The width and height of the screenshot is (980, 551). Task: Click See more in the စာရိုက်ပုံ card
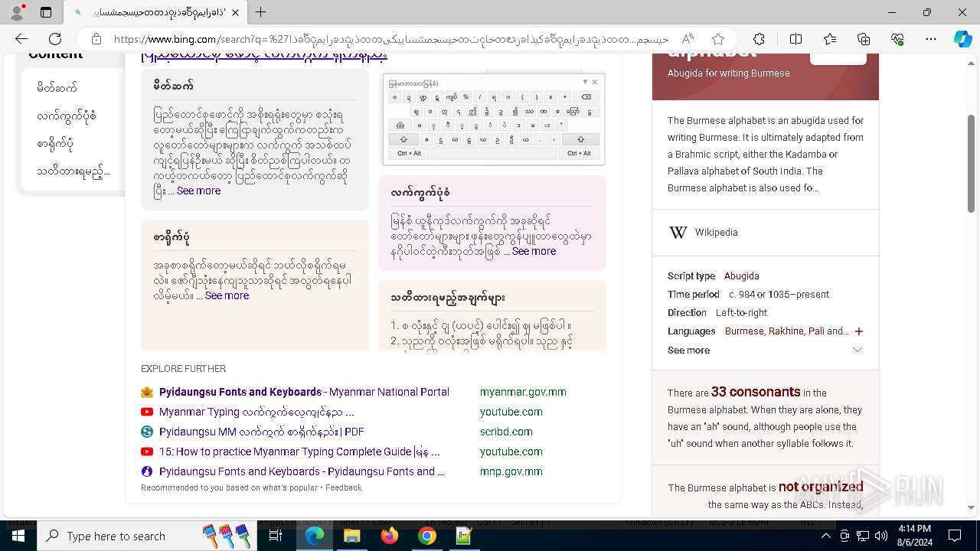227,295
